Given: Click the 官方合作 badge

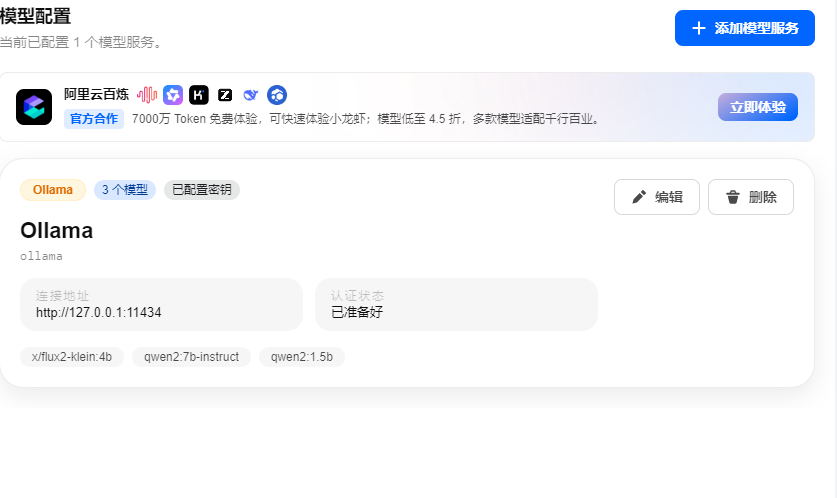Looking at the screenshot, I should [x=94, y=118].
